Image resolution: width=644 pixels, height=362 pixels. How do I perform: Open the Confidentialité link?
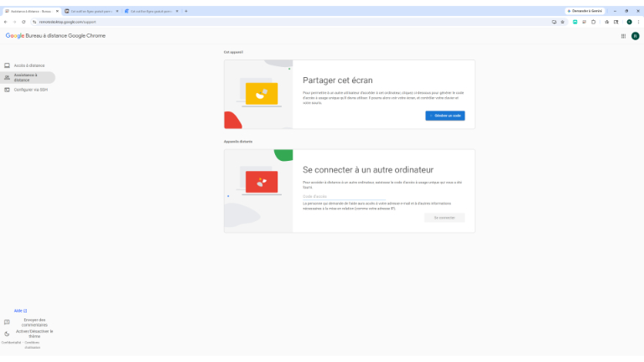point(11,343)
